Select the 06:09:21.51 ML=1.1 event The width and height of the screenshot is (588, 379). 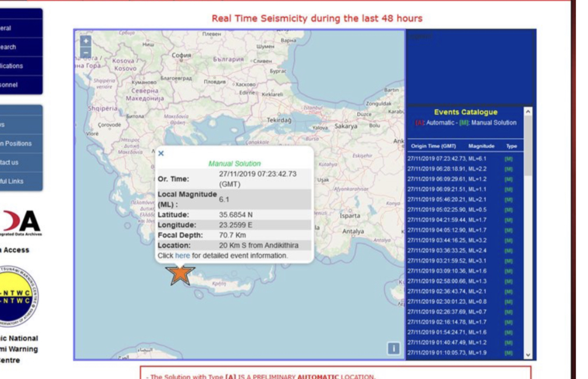461,190
